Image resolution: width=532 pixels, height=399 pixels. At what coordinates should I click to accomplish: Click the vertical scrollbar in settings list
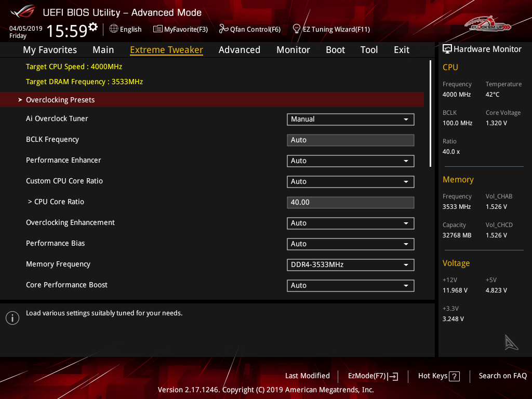(430, 113)
